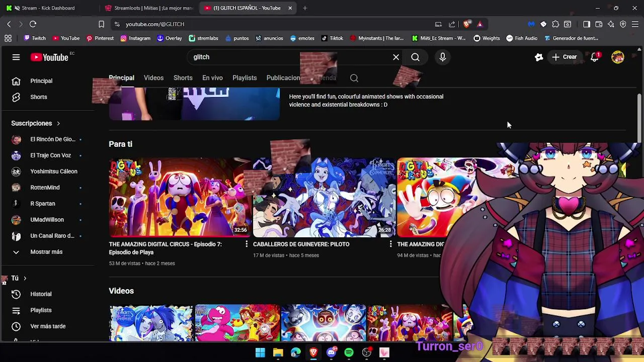Share the page via the share icon
Screen dimensions: 644x362
[x=452, y=24]
